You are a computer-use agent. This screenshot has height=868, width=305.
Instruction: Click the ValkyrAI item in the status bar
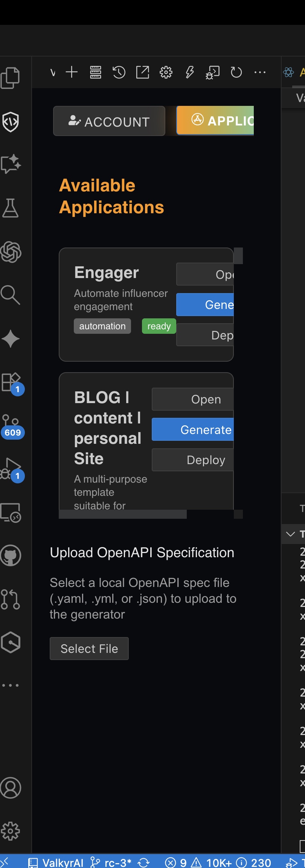(x=56, y=863)
